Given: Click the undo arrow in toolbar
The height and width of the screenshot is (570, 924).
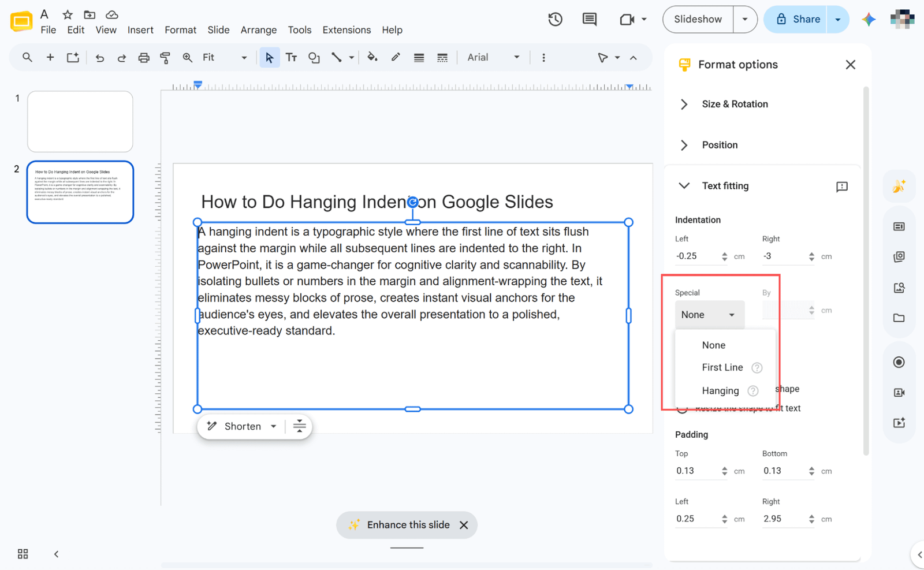Looking at the screenshot, I should tap(99, 58).
